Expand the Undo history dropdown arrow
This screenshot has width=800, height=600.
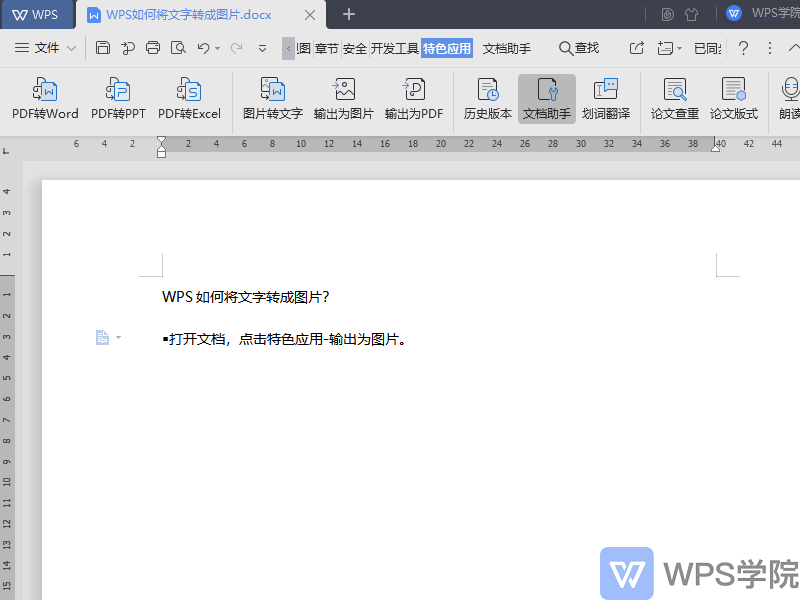point(217,48)
